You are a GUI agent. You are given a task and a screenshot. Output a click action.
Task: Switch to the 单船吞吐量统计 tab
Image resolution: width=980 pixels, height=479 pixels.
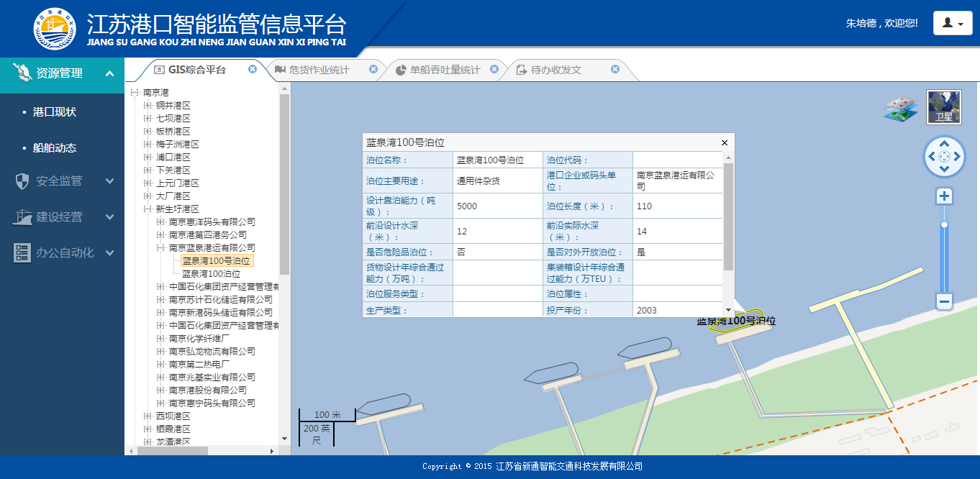[x=444, y=70]
